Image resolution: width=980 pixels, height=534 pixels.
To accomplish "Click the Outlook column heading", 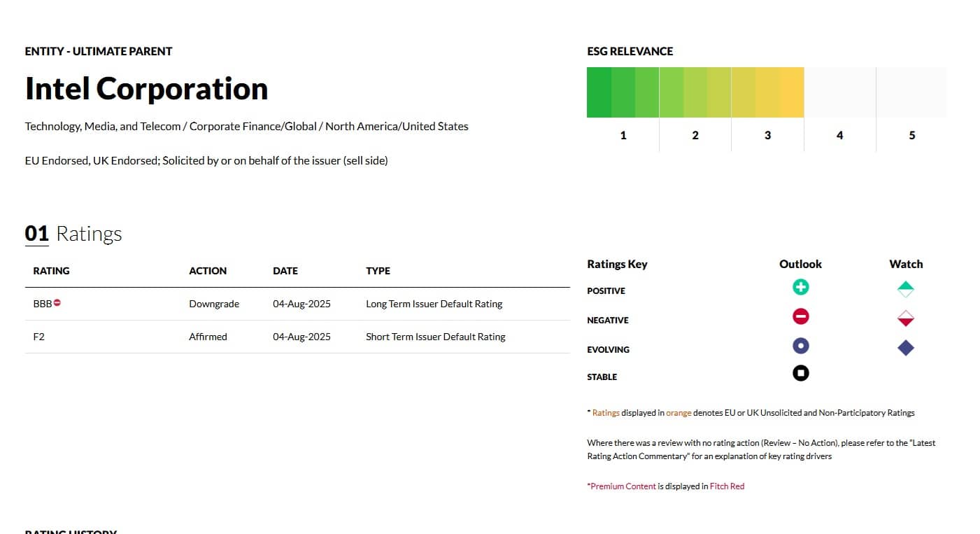I will tap(800, 264).
